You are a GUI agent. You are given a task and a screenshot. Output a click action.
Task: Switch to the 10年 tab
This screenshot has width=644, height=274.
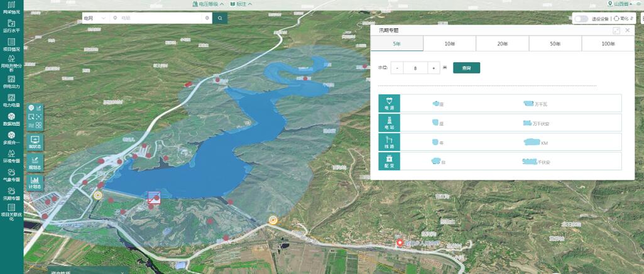[x=449, y=43]
